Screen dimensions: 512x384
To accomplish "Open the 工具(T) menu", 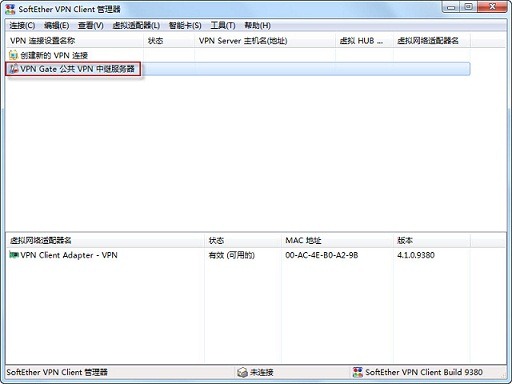I will click(223, 25).
